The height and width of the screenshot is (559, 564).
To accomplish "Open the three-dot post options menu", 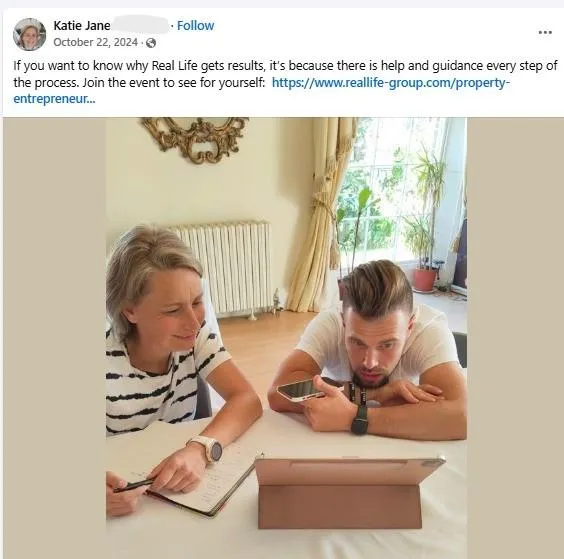I will [x=545, y=32].
